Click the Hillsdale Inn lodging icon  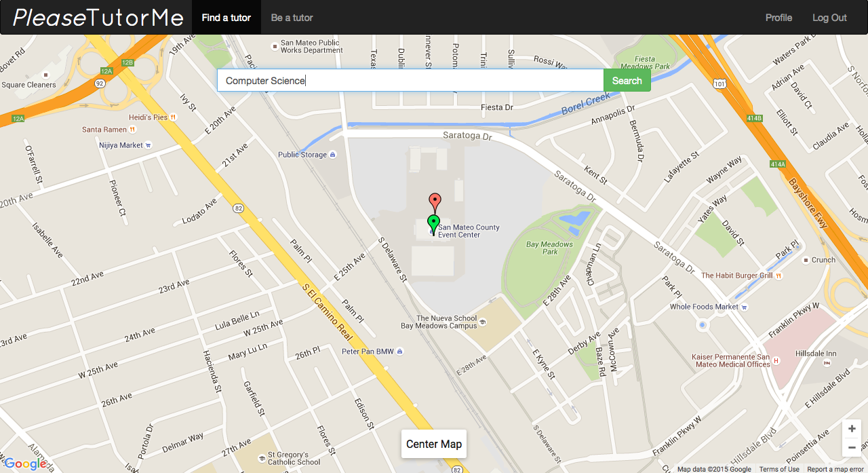pyautogui.click(x=826, y=363)
